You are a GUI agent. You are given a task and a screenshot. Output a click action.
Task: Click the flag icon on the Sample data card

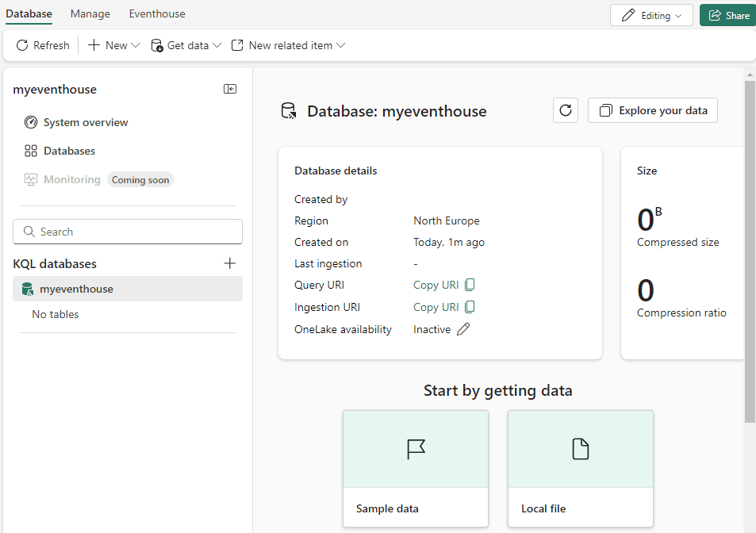[416, 449]
